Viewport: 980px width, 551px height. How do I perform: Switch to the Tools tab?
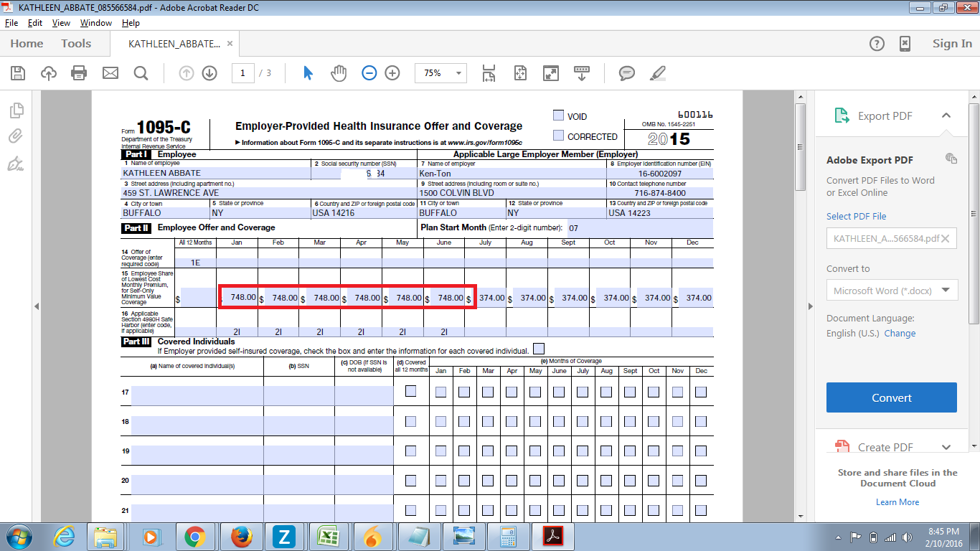(76, 44)
